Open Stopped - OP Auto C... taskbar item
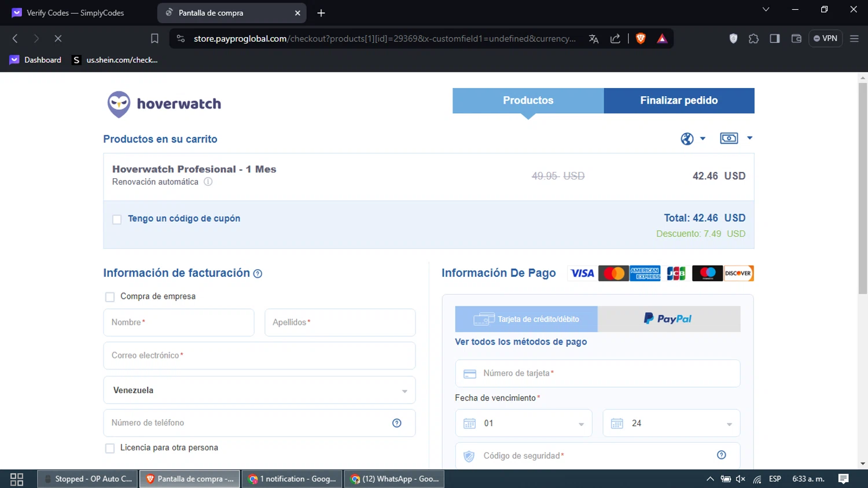The image size is (868, 488). pyautogui.click(x=88, y=479)
